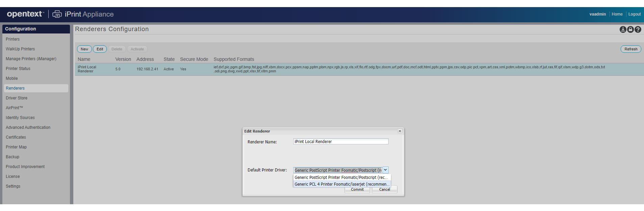Close the Edit Renderer dialog
Screen dimensions: 644x211
point(400,131)
